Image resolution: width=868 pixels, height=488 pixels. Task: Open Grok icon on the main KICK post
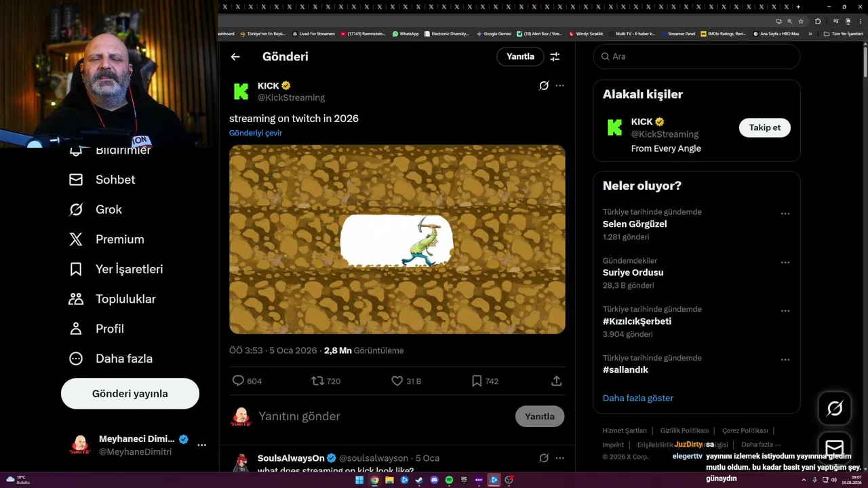(544, 85)
